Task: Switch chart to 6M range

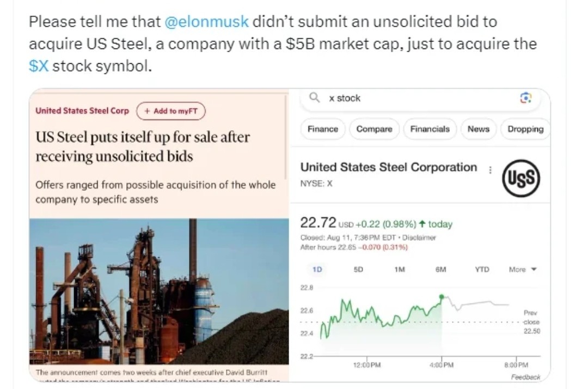Action: click(440, 269)
